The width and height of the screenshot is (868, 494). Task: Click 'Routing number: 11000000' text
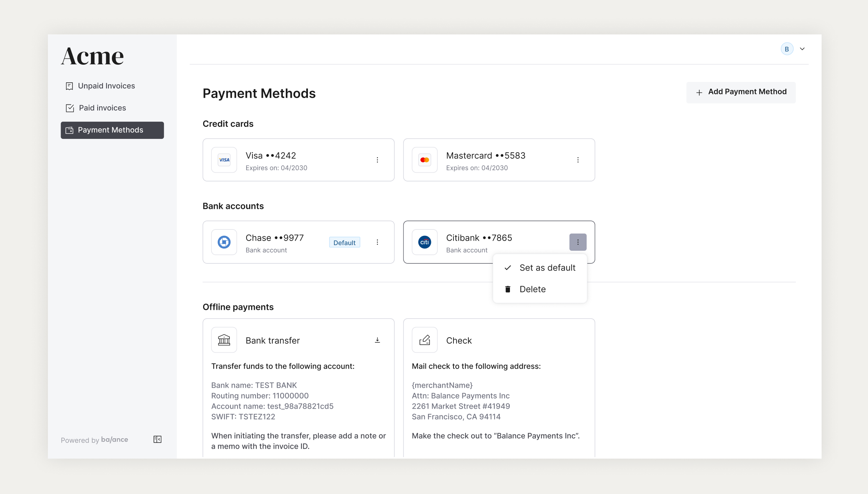[x=260, y=396]
